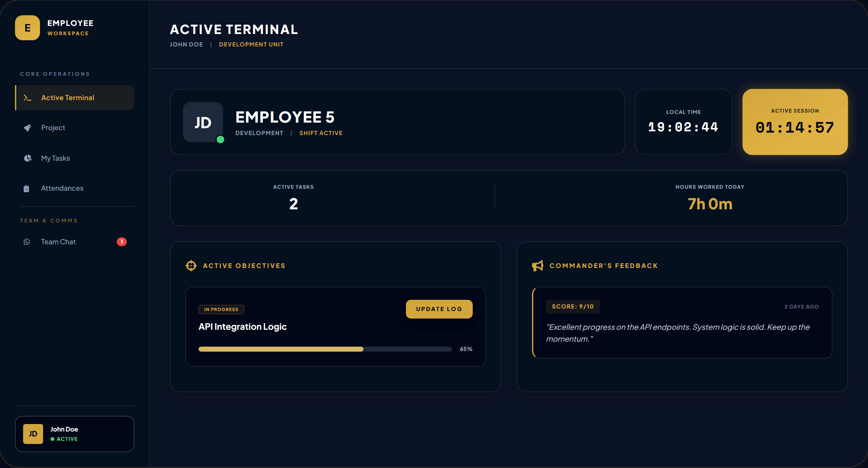Click the 2 Days Ago timestamp
This screenshot has height=468, width=868.
pyautogui.click(x=801, y=307)
